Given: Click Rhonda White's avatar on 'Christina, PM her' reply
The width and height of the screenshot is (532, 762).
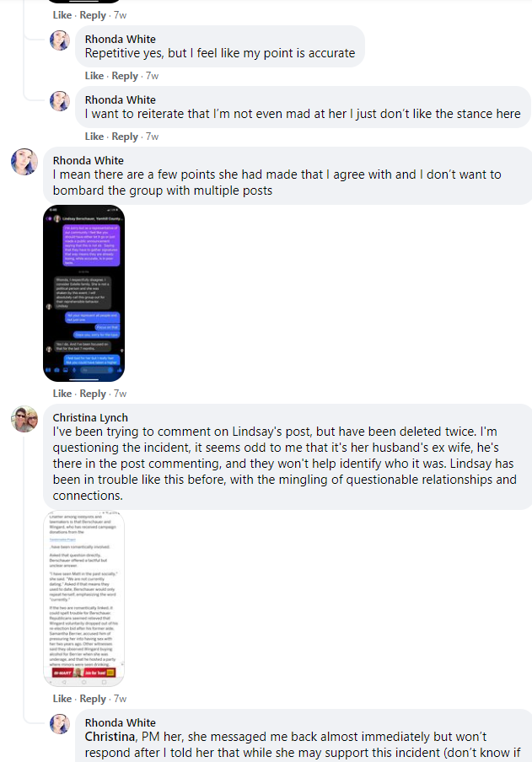Looking at the screenshot, I should point(60,724).
